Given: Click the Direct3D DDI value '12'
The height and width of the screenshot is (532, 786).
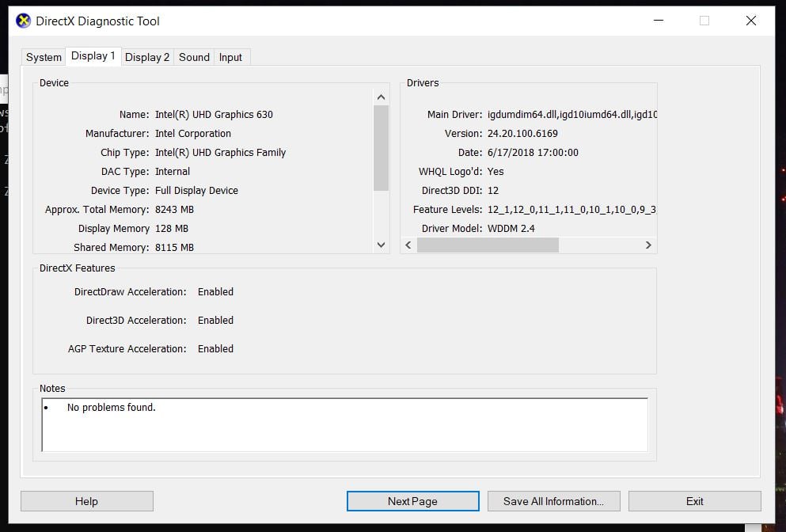Looking at the screenshot, I should tap(493, 191).
